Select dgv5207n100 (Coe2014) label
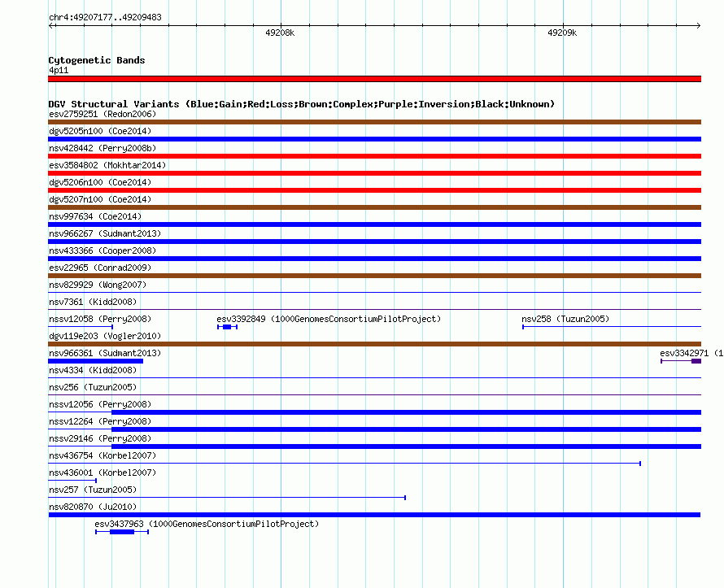 point(100,199)
